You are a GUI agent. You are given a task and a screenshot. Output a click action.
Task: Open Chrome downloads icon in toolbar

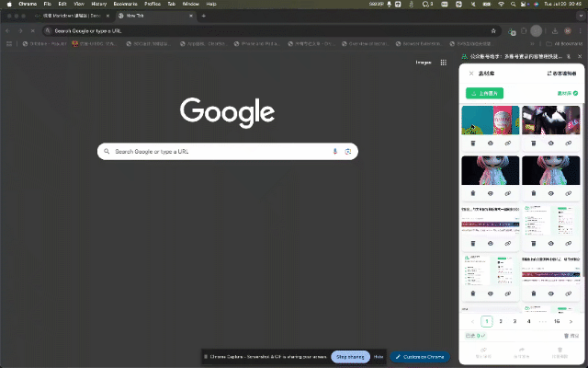(555, 30)
